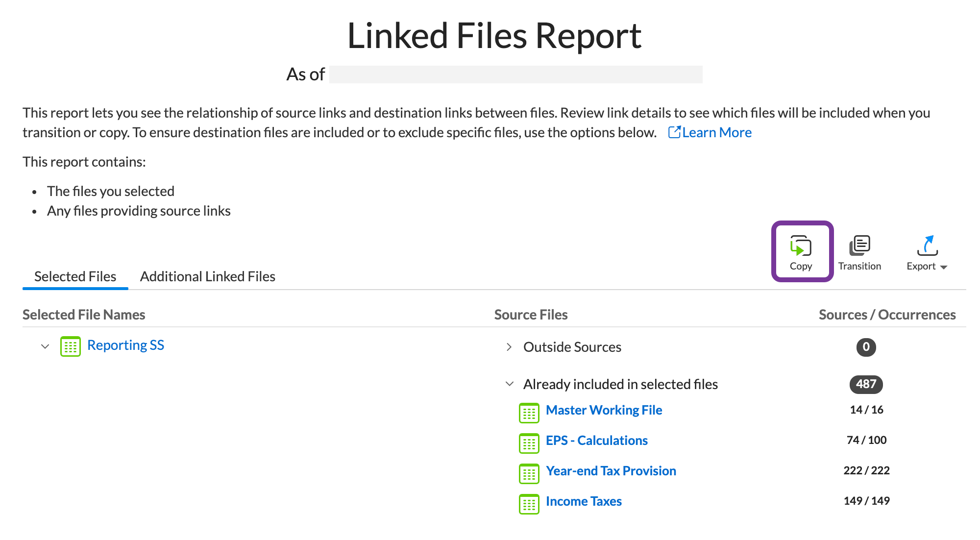Expand the Outside Sources group
The width and height of the screenshot is (980, 540).
coord(509,347)
